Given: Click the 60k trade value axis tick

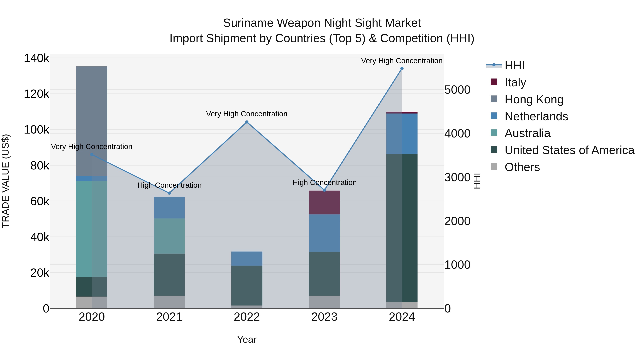Looking at the screenshot, I should [40, 201].
